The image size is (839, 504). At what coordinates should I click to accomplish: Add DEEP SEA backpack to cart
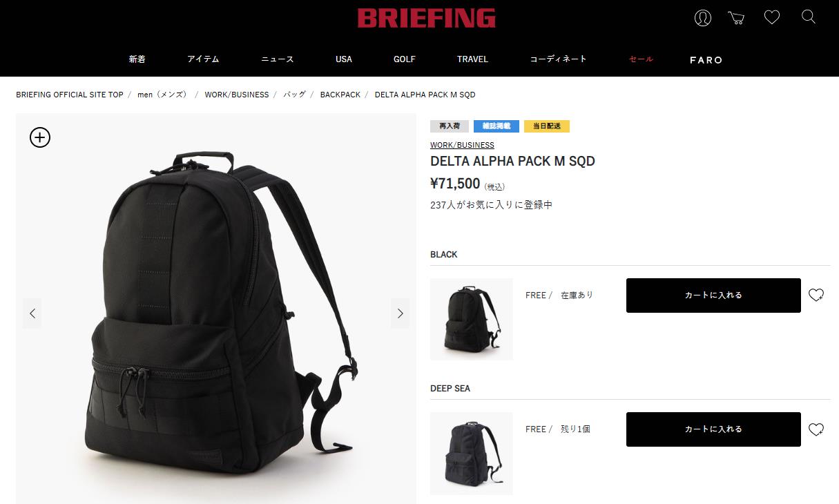tap(713, 429)
